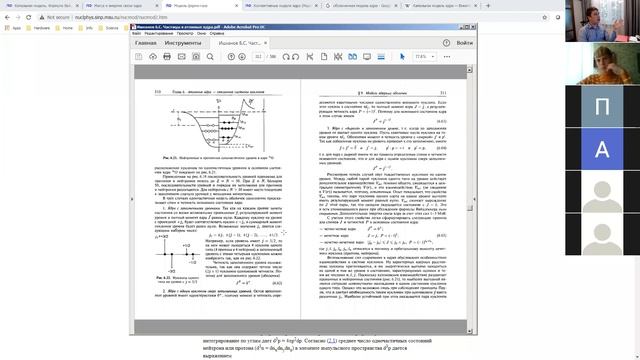Close the Иванов Б.С. document tab

pos(265,43)
